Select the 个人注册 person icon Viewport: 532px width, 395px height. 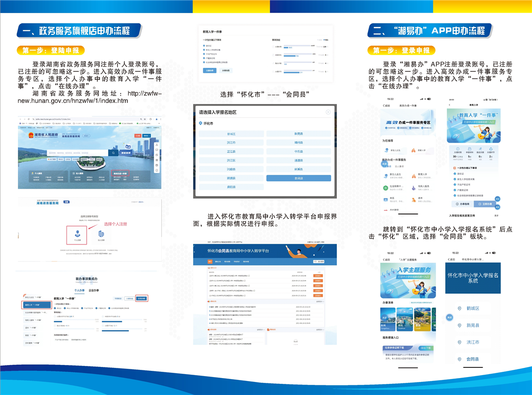[77, 233]
